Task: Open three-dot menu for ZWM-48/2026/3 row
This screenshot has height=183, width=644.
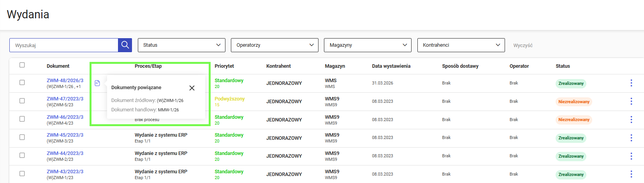Action: pyautogui.click(x=631, y=83)
